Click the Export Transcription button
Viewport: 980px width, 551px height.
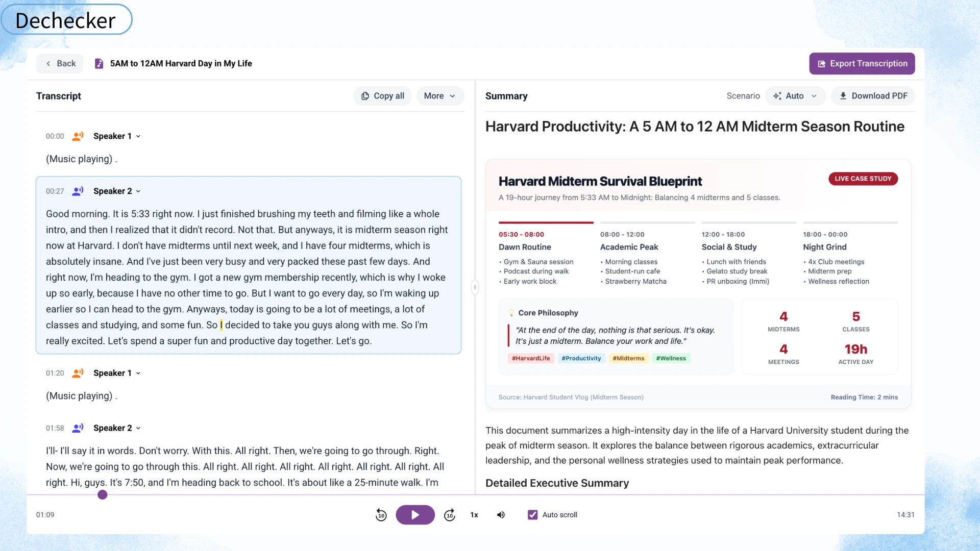coord(862,64)
